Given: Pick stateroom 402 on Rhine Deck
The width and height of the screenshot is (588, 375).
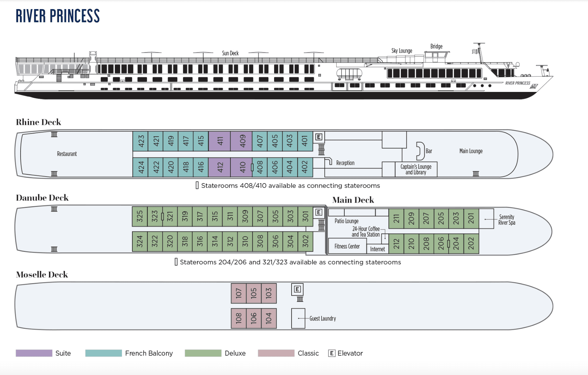Looking at the screenshot, I should pyautogui.click(x=305, y=167).
